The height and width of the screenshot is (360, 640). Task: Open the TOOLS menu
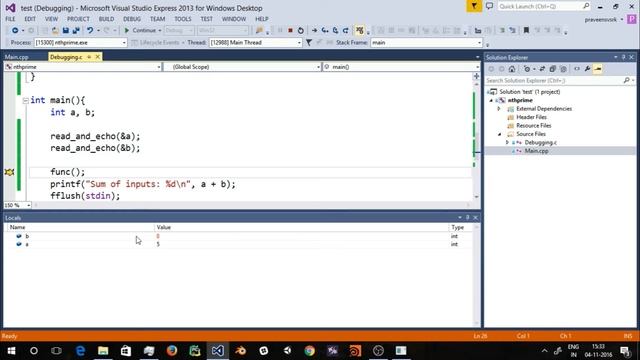[x=183, y=19]
